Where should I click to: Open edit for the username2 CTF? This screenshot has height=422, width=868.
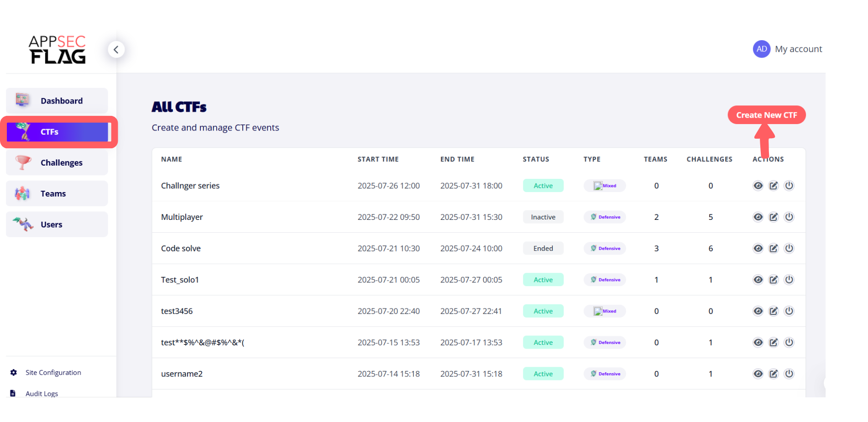point(773,374)
